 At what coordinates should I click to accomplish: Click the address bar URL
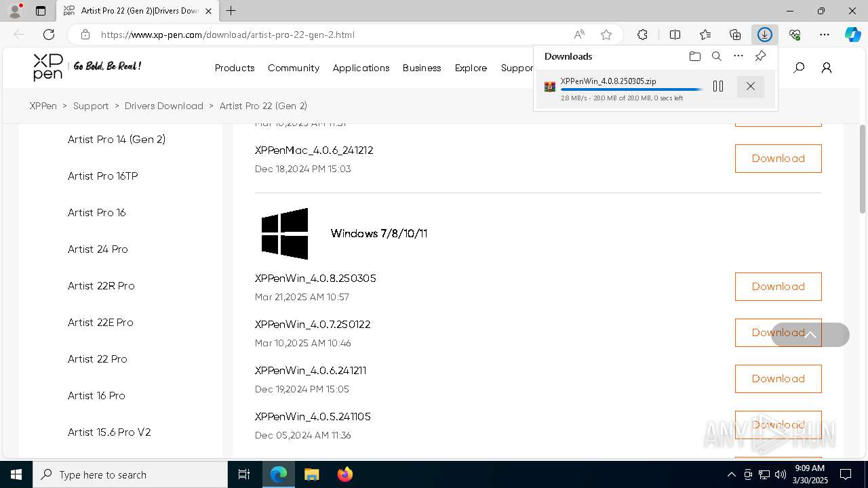click(x=228, y=35)
